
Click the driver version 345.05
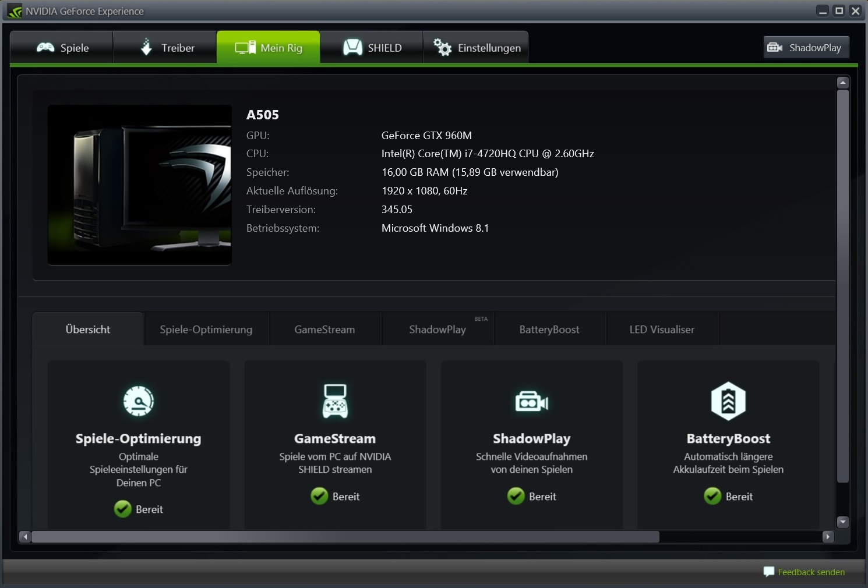pyautogui.click(x=397, y=210)
